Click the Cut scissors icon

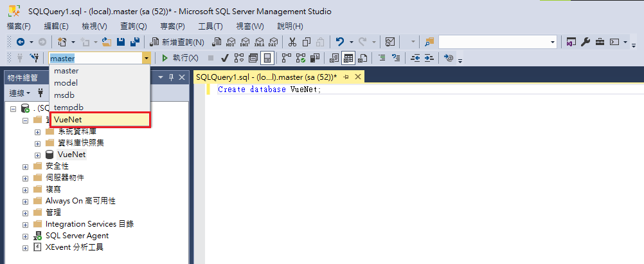[292, 42]
